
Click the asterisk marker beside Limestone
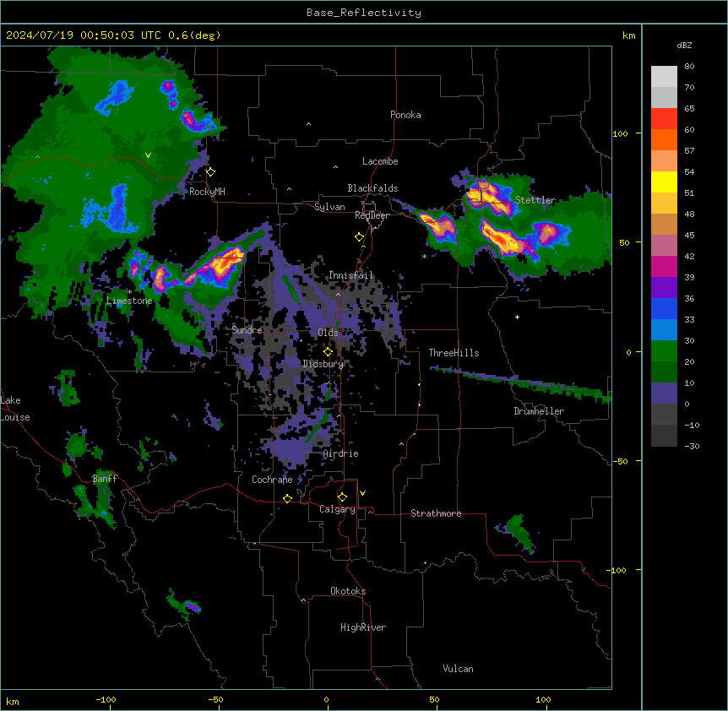click(129, 292)
